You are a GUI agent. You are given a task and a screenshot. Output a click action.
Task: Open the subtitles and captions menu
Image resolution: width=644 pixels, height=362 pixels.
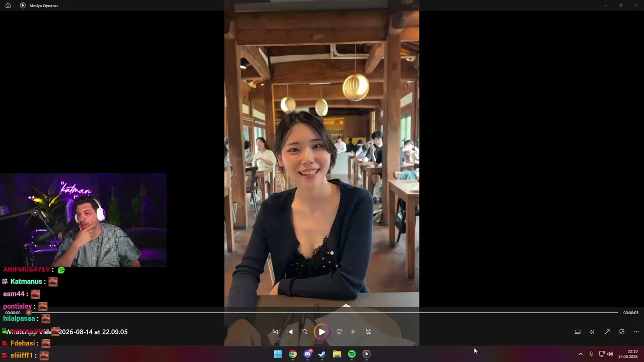578,332
